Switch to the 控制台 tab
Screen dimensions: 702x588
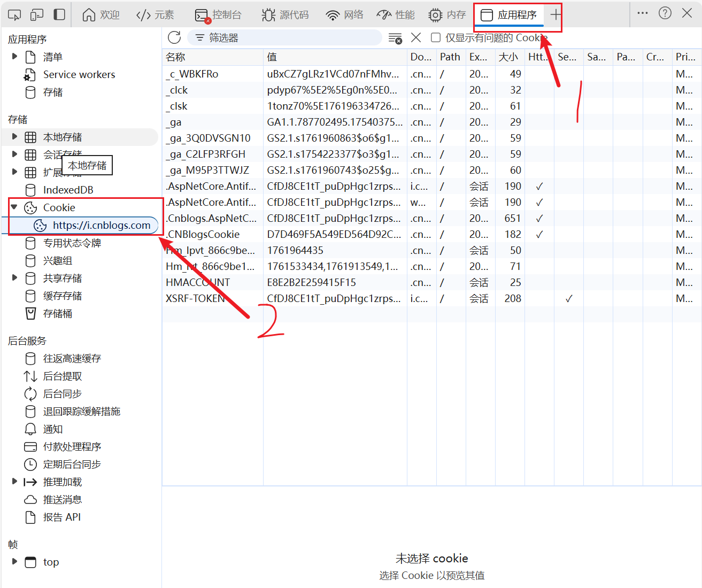click(218, 15)
